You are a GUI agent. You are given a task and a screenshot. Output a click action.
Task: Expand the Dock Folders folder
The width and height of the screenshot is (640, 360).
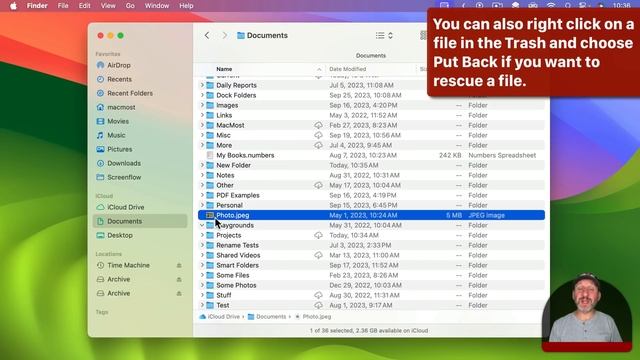tap(202, 95)
